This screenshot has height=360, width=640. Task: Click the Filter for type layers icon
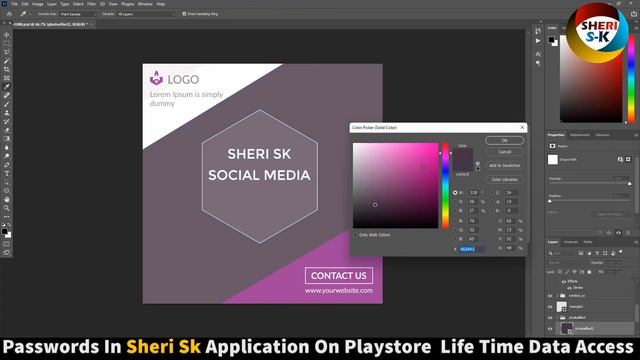[597, 253]
